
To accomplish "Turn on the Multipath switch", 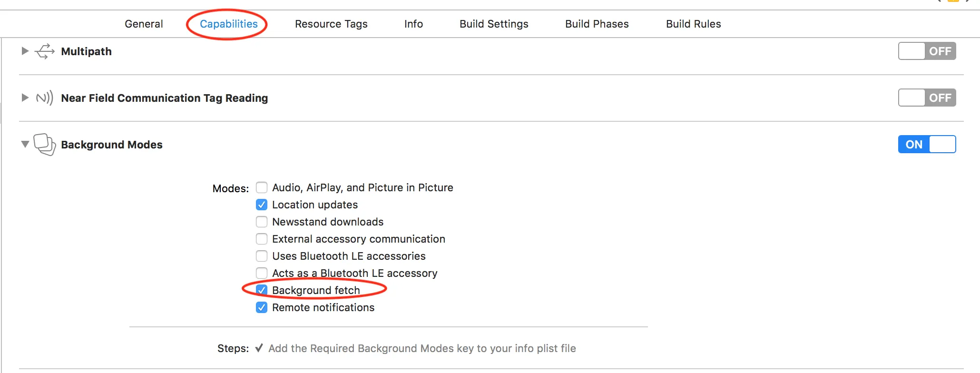I will pyautogui.click(x=927, y=51).
